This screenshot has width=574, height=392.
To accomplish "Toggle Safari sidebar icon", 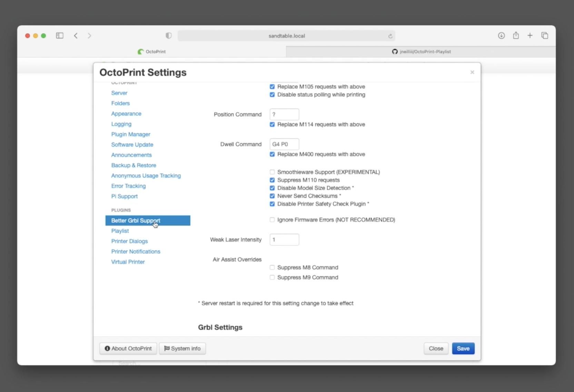I will (x=60, y=36).
